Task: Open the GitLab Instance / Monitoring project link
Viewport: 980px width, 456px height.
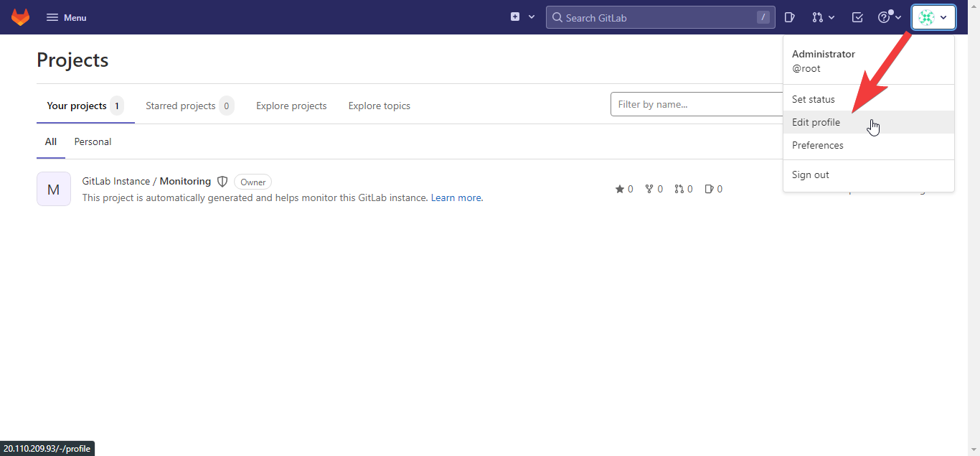Action: (146, 181)
